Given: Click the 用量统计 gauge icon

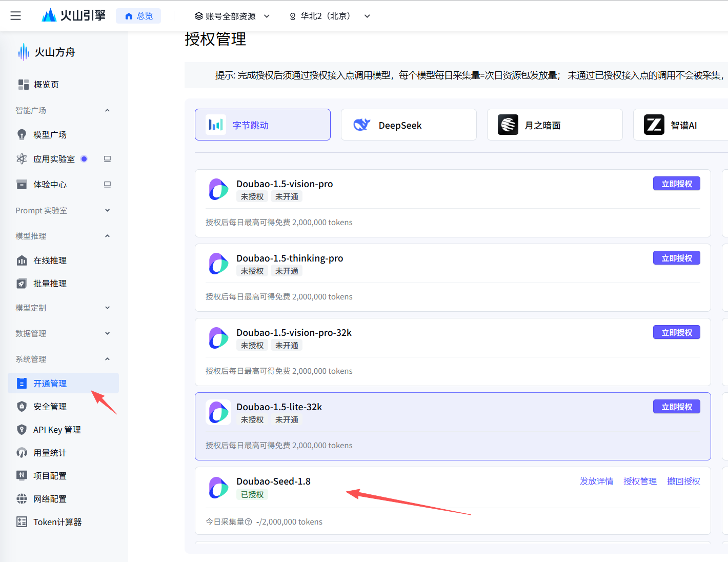Looking at the screenshot, I should pos(22,453).
